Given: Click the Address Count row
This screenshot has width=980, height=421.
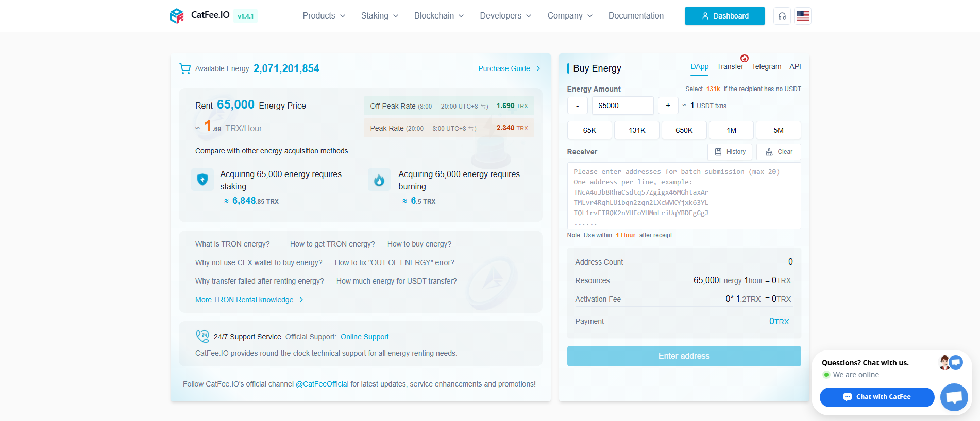Looking at the screenshot, I should click(684, 262).
